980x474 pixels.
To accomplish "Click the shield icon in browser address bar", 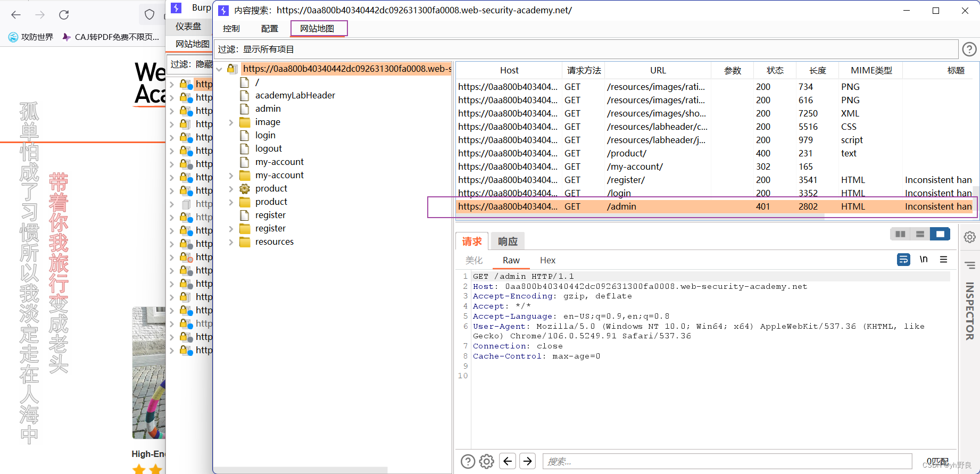I will pyautogui.click(x=150, y=15).
